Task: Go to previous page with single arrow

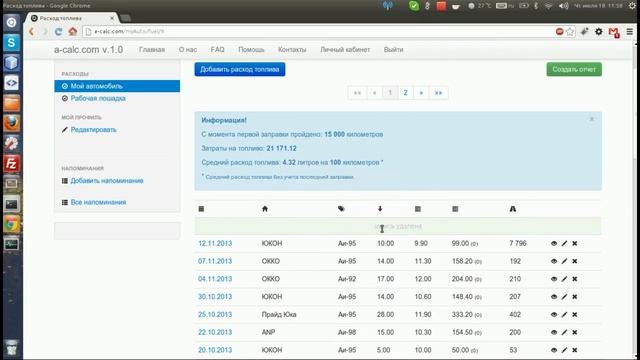Action: 374,93
